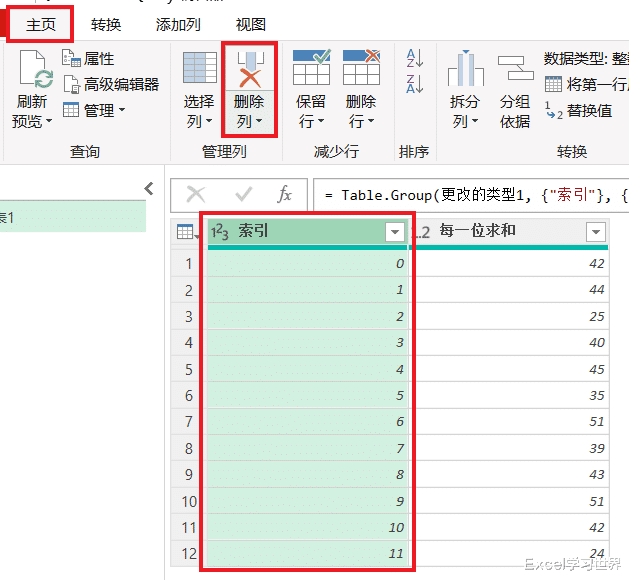Expand the 选择列 dropdown arrow
629x580 pixels.
[209, 121]
